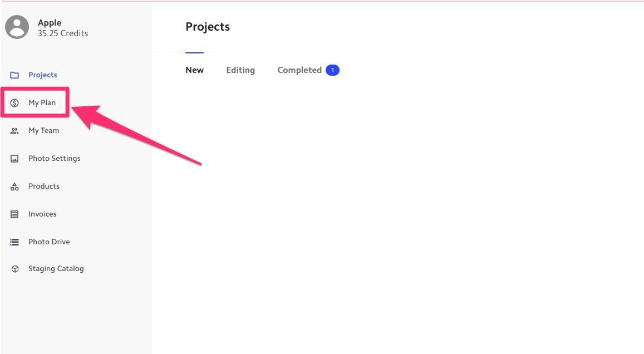Go to My Team section
This screenshot has width=644, height=354.
tap(43, 131)
